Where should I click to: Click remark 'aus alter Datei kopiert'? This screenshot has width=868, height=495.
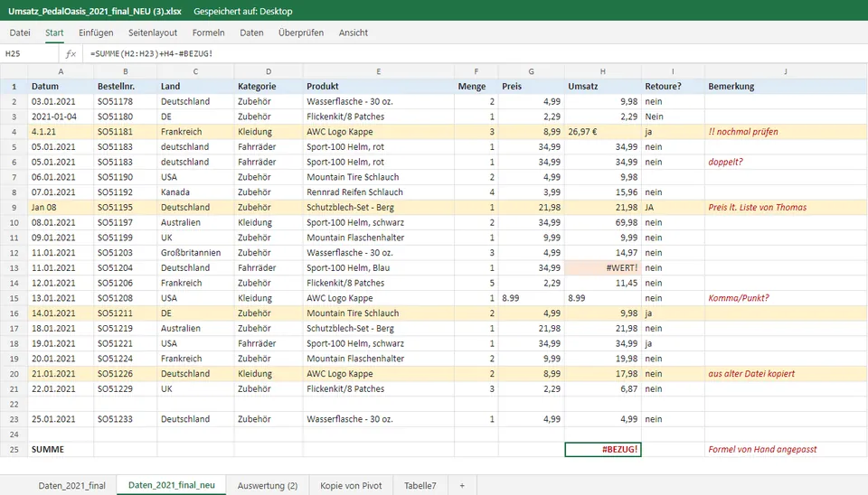[x=751, y=374]
